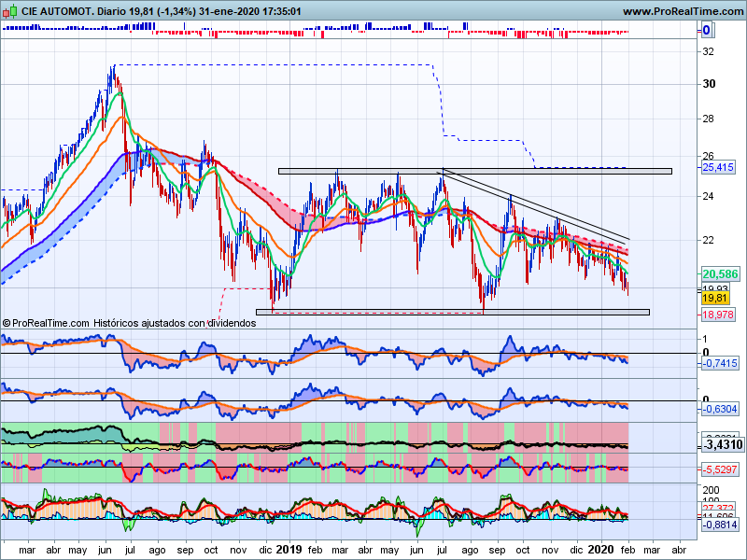The height and width of the screenshot is (560, 747).
Task: Click the 24 price axis label
Action: pos(709,196)
